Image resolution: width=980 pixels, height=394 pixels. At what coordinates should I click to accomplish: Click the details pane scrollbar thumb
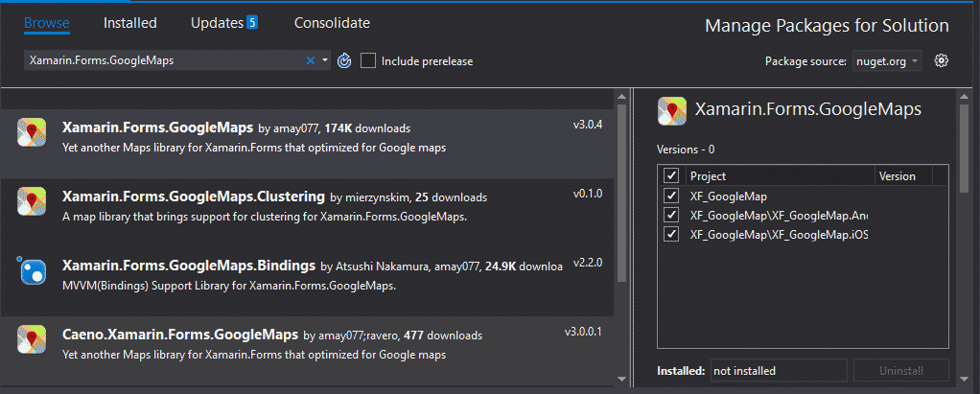965,148
